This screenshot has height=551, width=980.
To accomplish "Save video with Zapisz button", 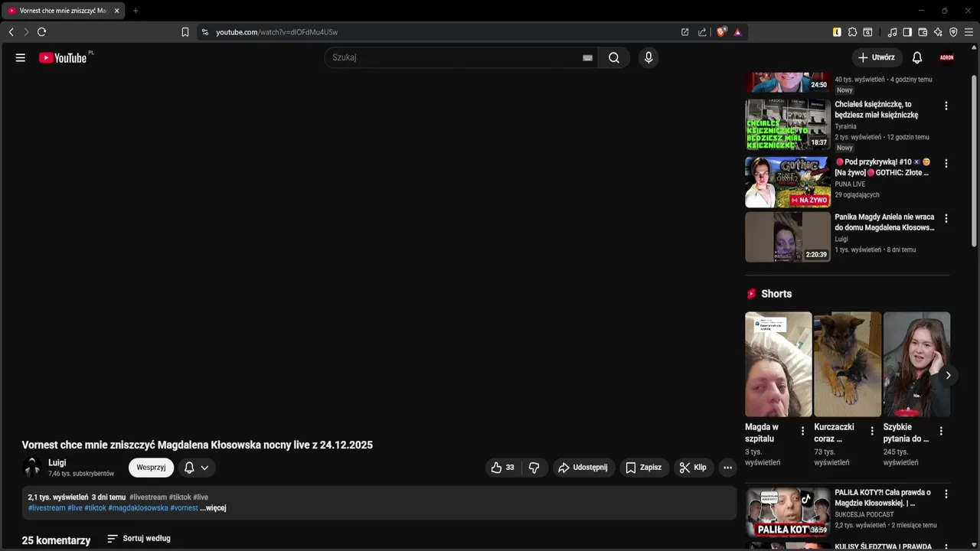I will pyautogui.click(x=644, y=468).
